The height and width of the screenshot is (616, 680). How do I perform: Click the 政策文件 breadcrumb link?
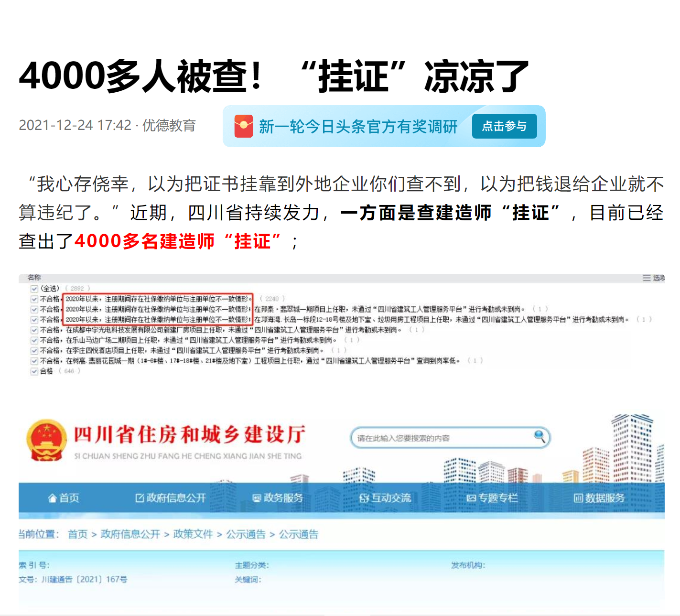click(x=193, y=534)
